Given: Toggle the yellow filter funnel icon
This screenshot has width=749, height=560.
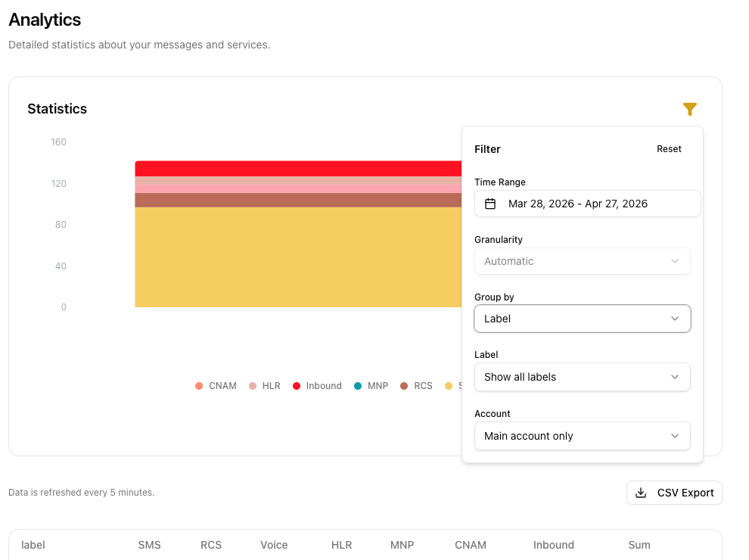Looking at the screenshot, I should (689, 109).
